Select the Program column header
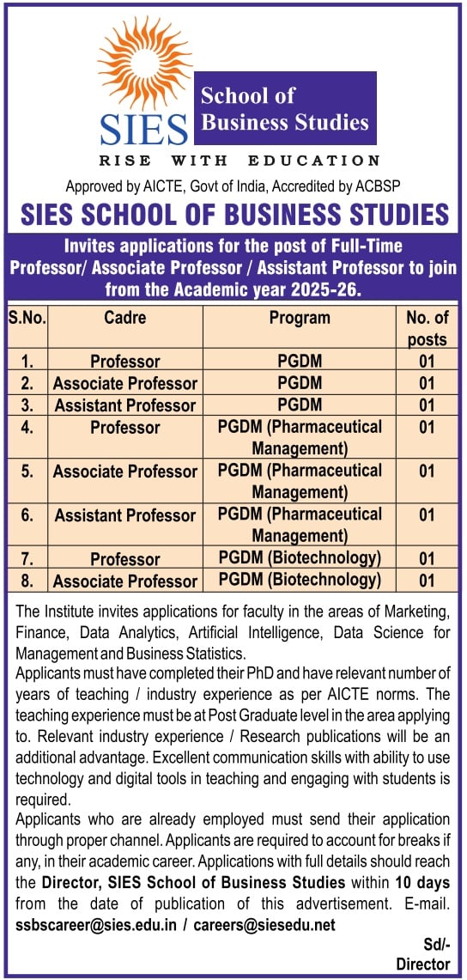The image size is (467, 980). [x=300, y=318]
